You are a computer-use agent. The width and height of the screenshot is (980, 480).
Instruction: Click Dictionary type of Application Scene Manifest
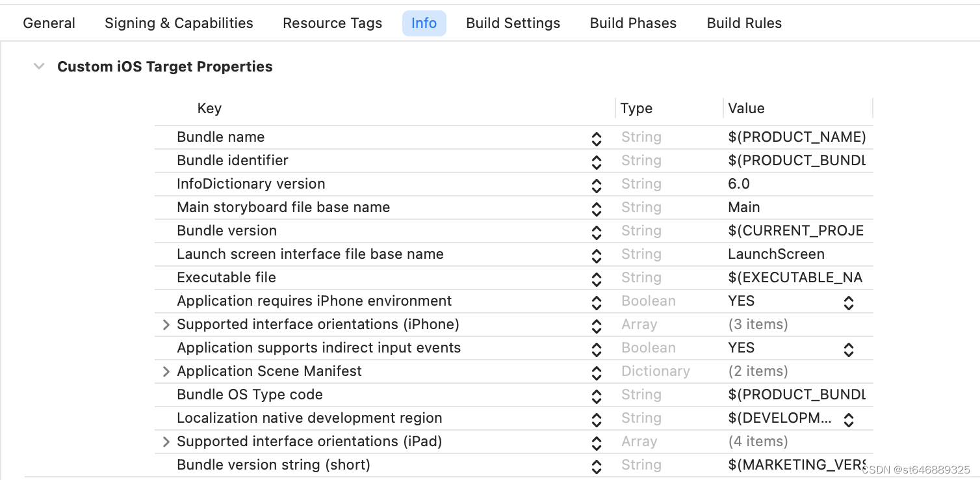pyautogui.click(x=656, y=371)
